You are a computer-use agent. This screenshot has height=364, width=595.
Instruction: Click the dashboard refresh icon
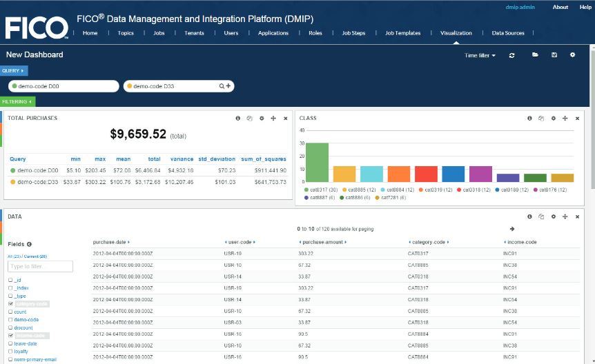coord(511,55)
